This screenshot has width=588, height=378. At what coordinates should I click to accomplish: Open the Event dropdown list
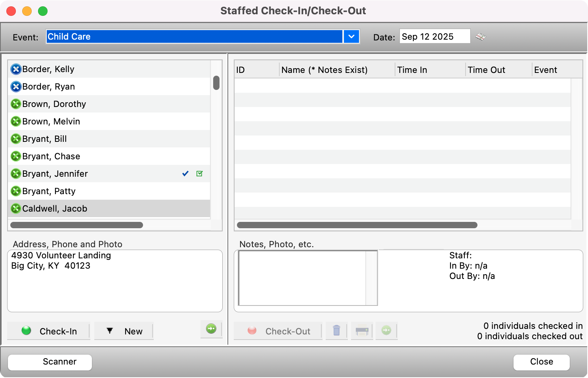click(351, 36)
